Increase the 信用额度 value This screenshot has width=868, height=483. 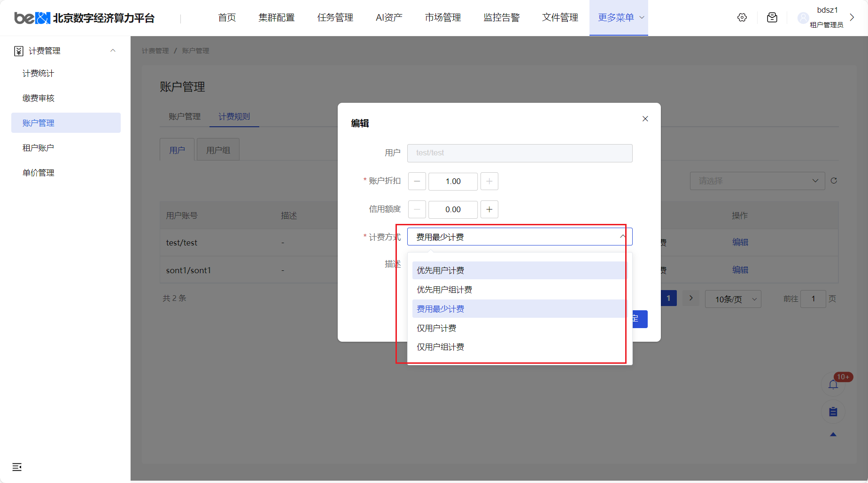pos(489,209)
